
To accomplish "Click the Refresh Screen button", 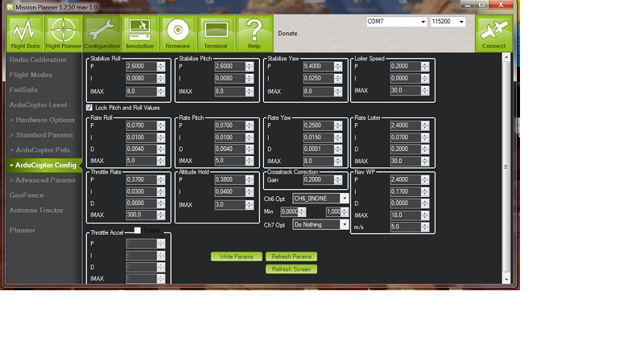I will [291, 269].
